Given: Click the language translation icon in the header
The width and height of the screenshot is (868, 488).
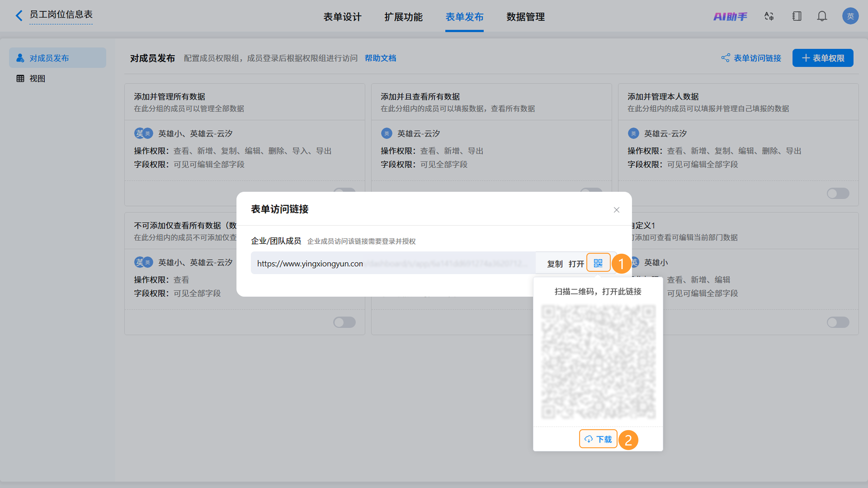Looking at the screenshot, I should click(x=769, y=16).
